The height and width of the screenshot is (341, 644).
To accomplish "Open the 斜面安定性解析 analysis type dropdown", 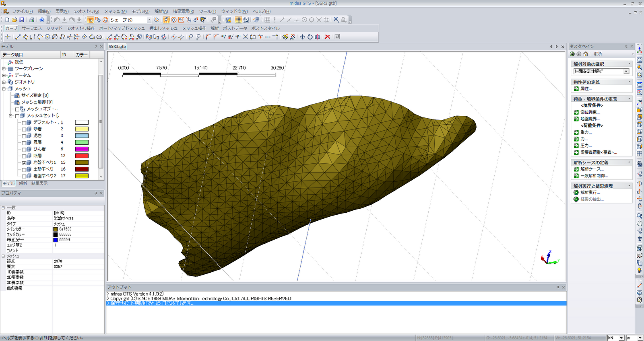I will coord(626,72).
